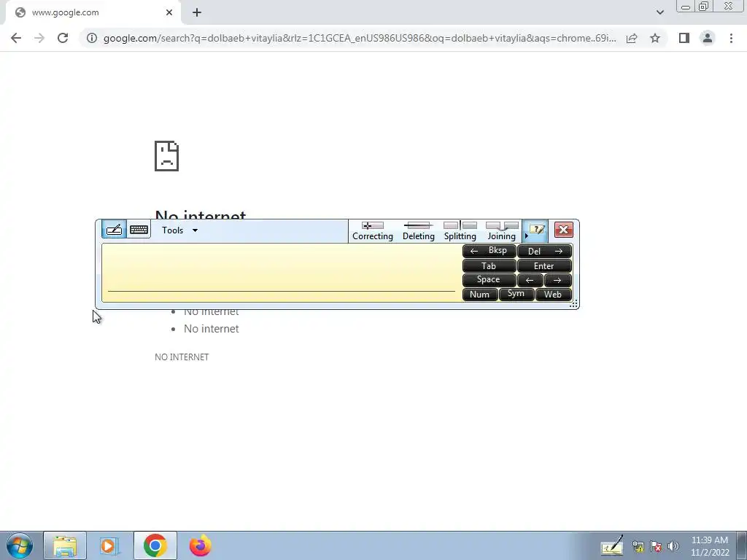The height and width of the screenshot is (560, 747).
Task: Switch to the touch keyboard mode
Action: coord(139,230)
